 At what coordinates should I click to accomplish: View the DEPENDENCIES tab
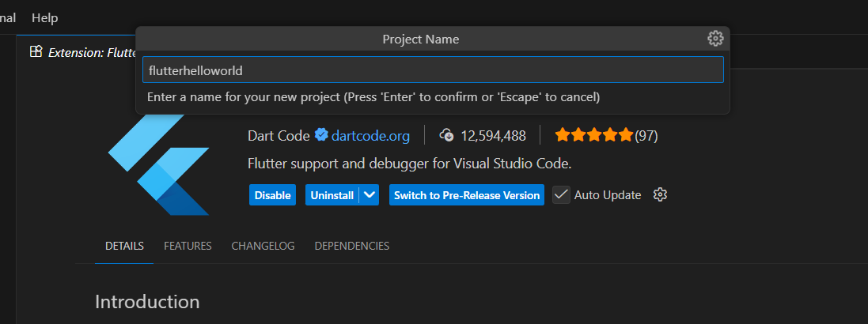click(351, 246)
